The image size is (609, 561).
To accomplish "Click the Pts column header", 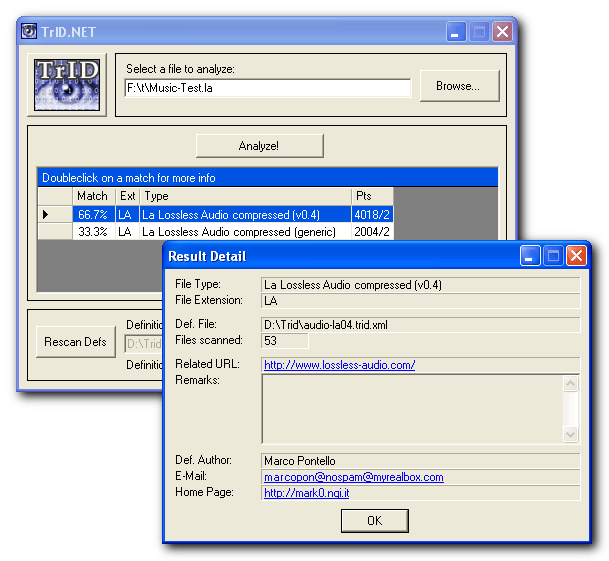I will pyautogui.click(x=372, y=196).
